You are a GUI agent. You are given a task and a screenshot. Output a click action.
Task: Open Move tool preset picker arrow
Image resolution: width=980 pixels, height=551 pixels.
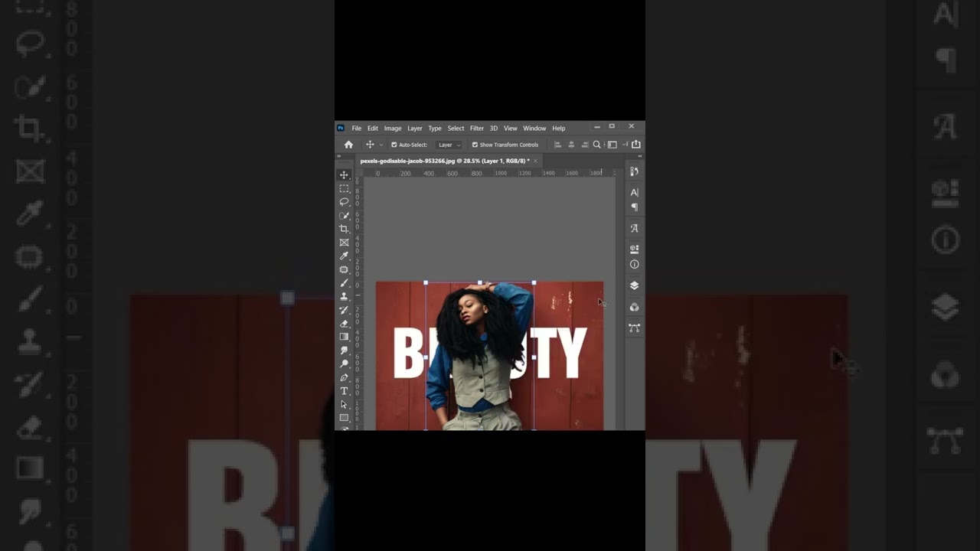(x=381, y=145)
